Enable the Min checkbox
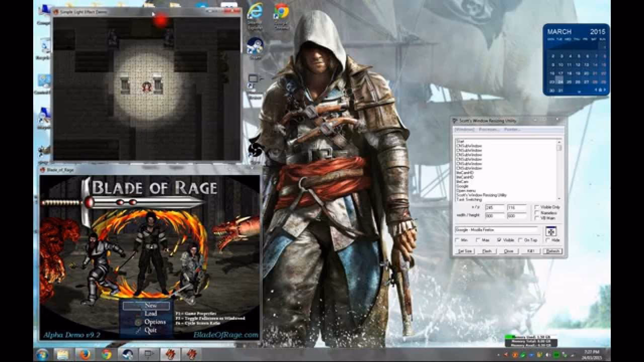Viewport: 644px width, 362px height. pos(457,240)
